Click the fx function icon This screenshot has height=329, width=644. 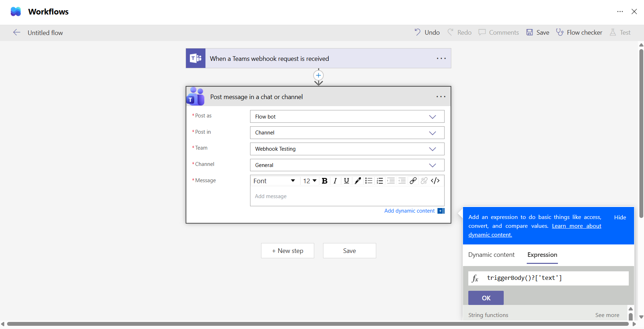[x=475, y=278]
